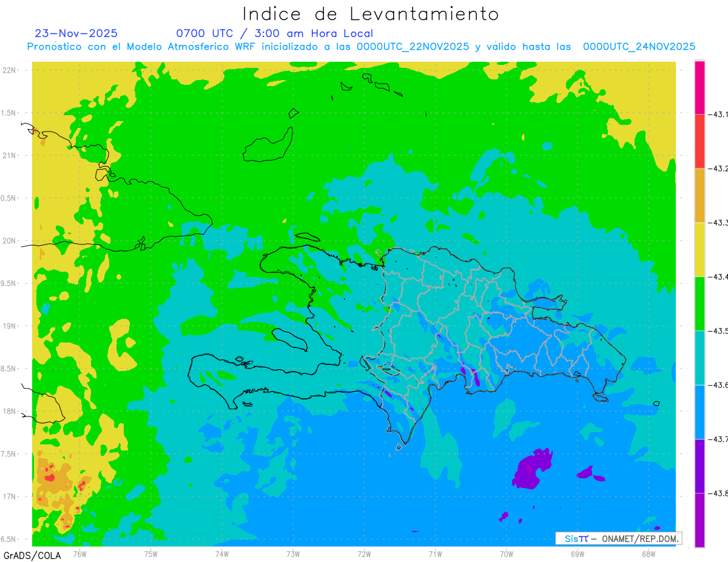
Task: Click the '-43.5' color scale value
Action: 718,330
